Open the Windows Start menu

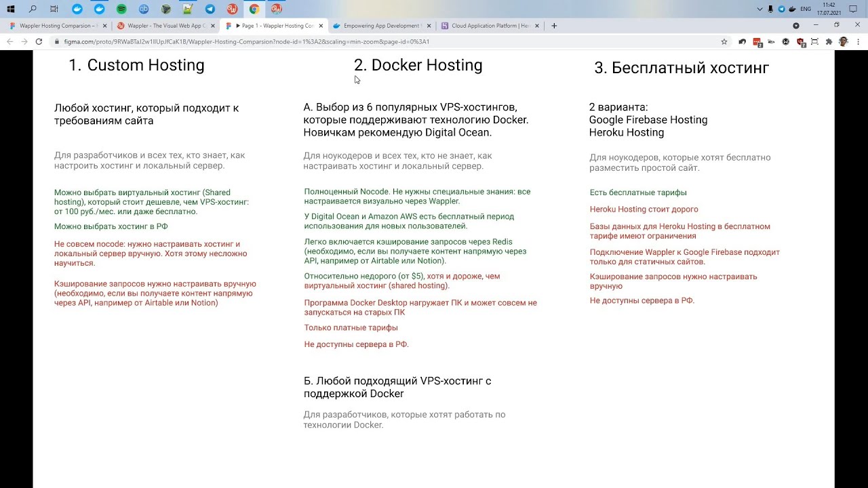[x=11, y=9]
